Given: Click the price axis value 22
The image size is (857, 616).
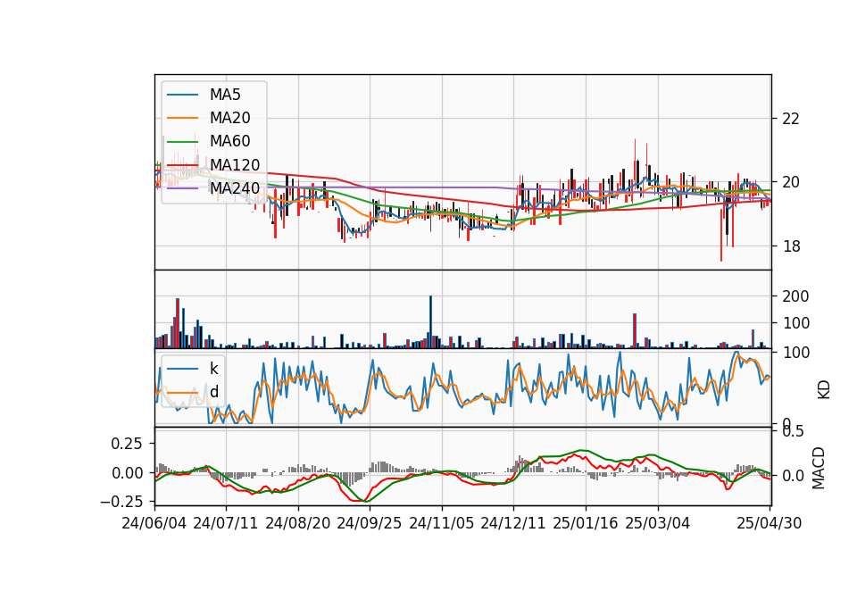Looking at the screenshot, I should coord(791,119).
